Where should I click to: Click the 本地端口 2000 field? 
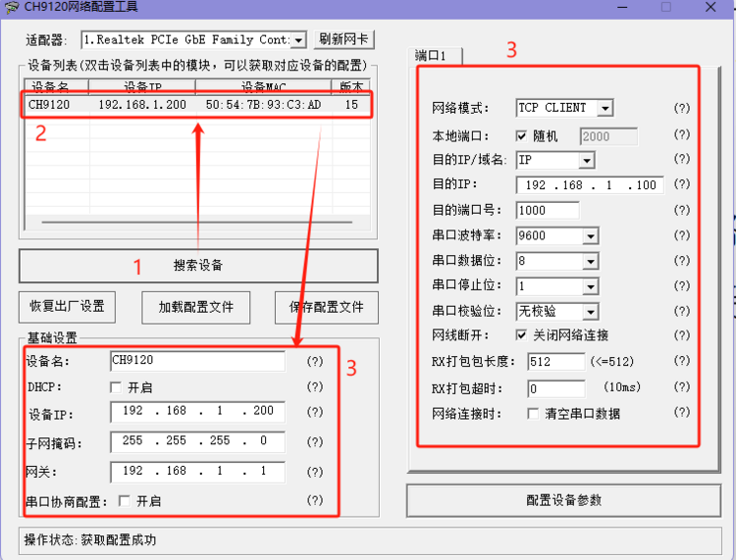(608, 136)
